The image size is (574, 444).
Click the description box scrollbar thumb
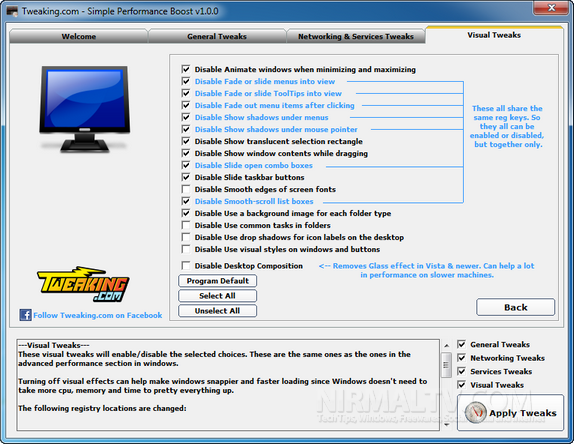pyautogui.click(x=446, y=365)
